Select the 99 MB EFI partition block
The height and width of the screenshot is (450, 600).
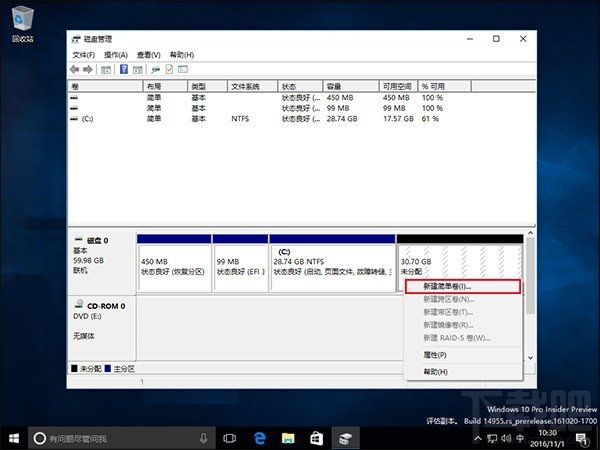pos(240,263)
